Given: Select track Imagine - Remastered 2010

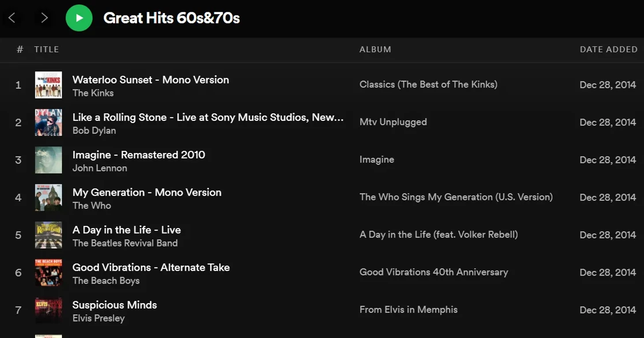Looking at the screenshot, I should pyautogui.click(x=139, y=155).
